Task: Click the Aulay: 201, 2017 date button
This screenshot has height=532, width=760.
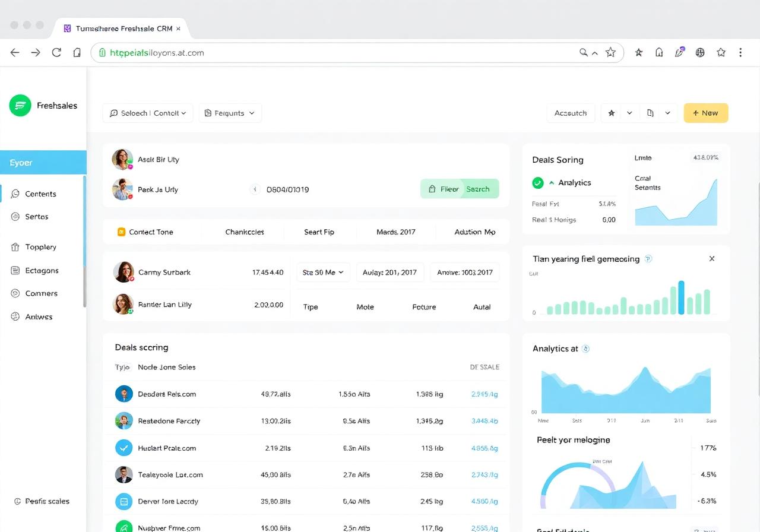Action: pyautogui.click(x=390, y=272)
